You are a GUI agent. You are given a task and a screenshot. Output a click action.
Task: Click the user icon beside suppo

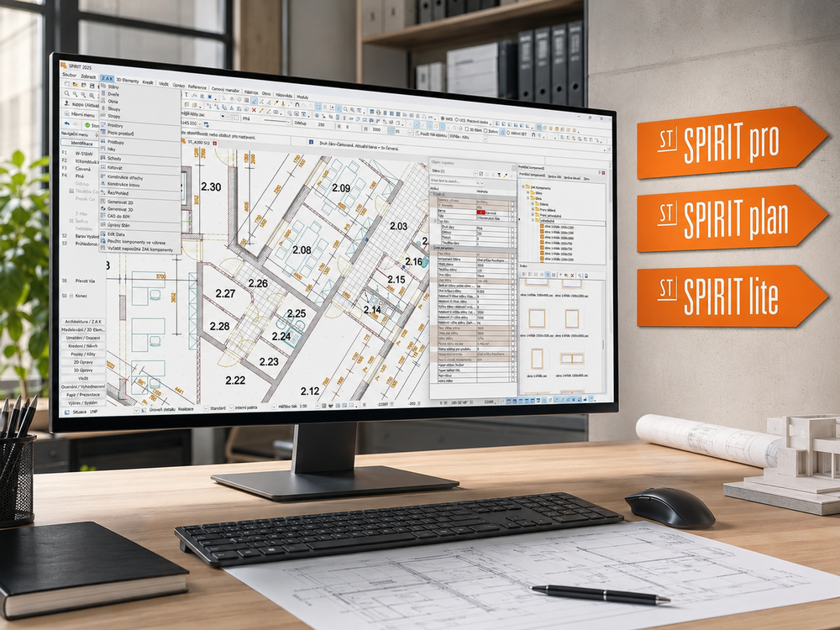point(67,102)
